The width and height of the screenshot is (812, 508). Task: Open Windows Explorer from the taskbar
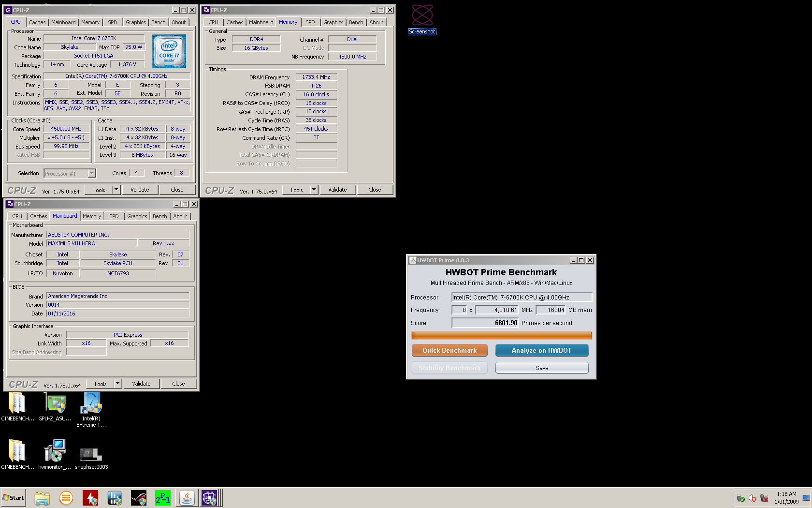pos(42,498)
